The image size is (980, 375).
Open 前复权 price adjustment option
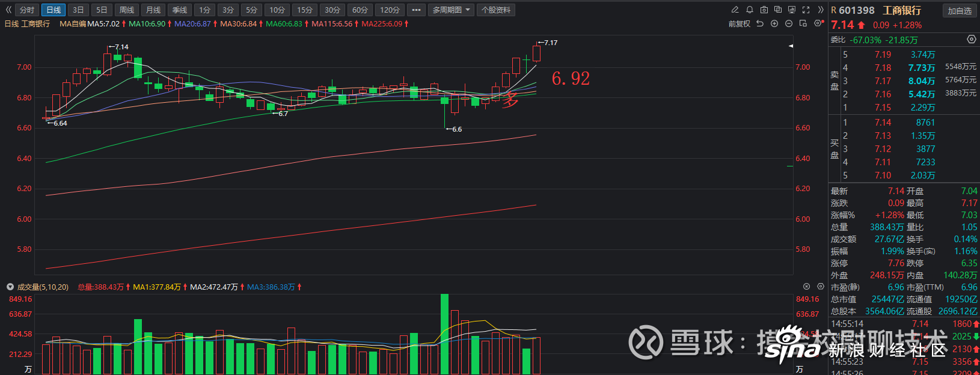[x=739, y=23]
